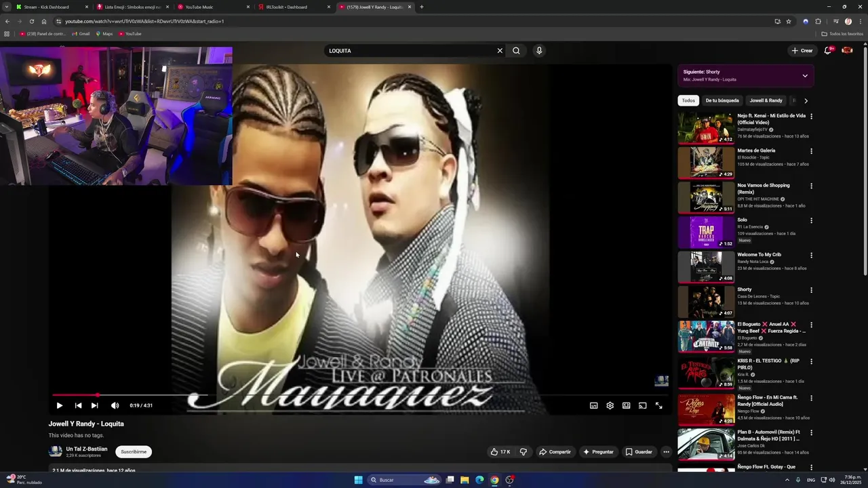This screenshot has width=868, height=488.
Task: Like the video with 17 K
Action: 500,452
